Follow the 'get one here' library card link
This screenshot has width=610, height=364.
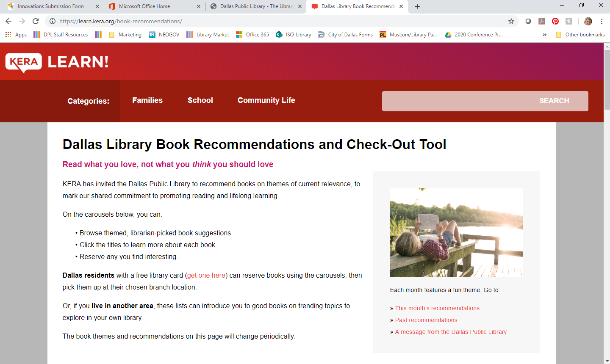tap(206, 275)
